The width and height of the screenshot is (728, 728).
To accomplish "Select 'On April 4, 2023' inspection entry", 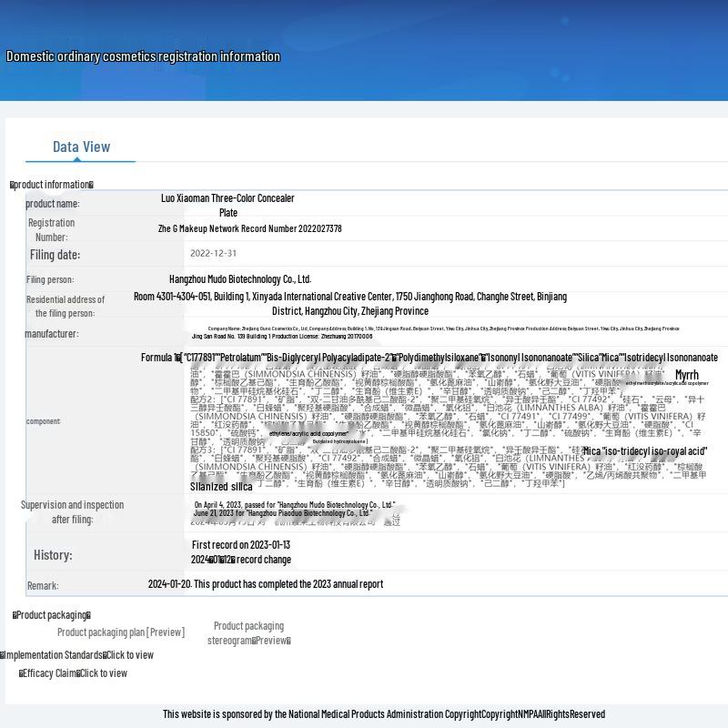I will click(x=295, y=505).
